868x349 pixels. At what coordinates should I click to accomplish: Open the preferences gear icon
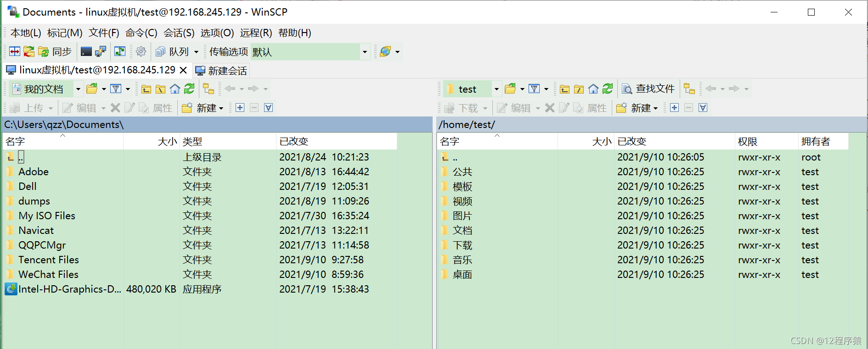pyautogui.click(x=141, y=51)
